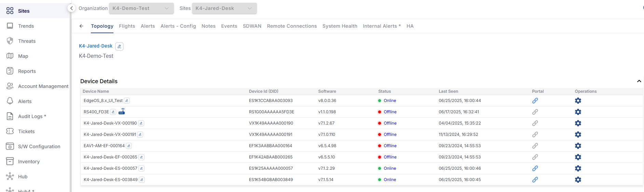Open Threats in the sidebar

pyautogui.click(x=27, y=41)
